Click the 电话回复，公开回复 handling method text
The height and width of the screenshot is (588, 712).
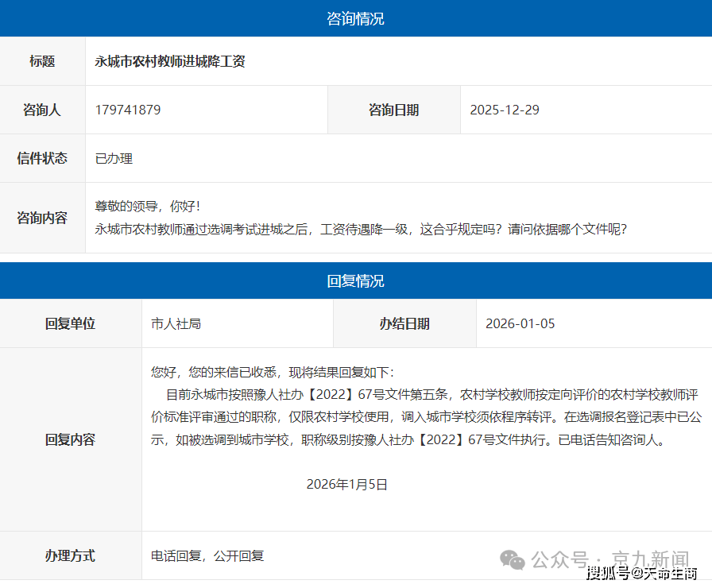pos(207,555)
